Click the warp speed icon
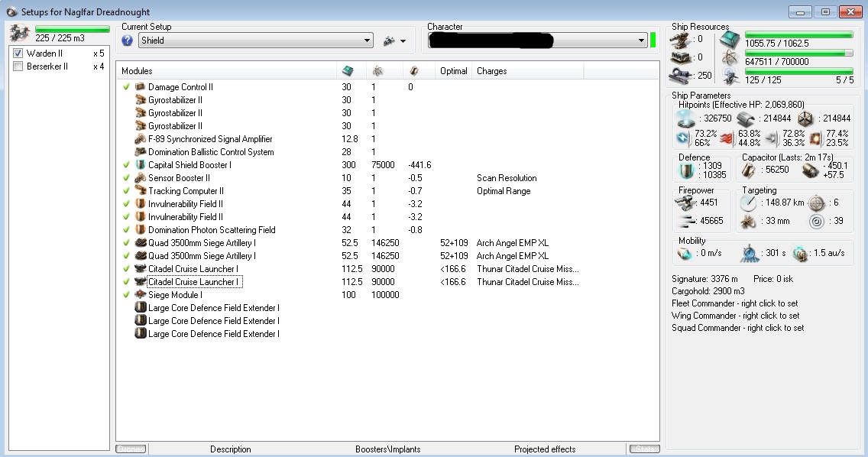868x457 pixels. click(800, 253)
